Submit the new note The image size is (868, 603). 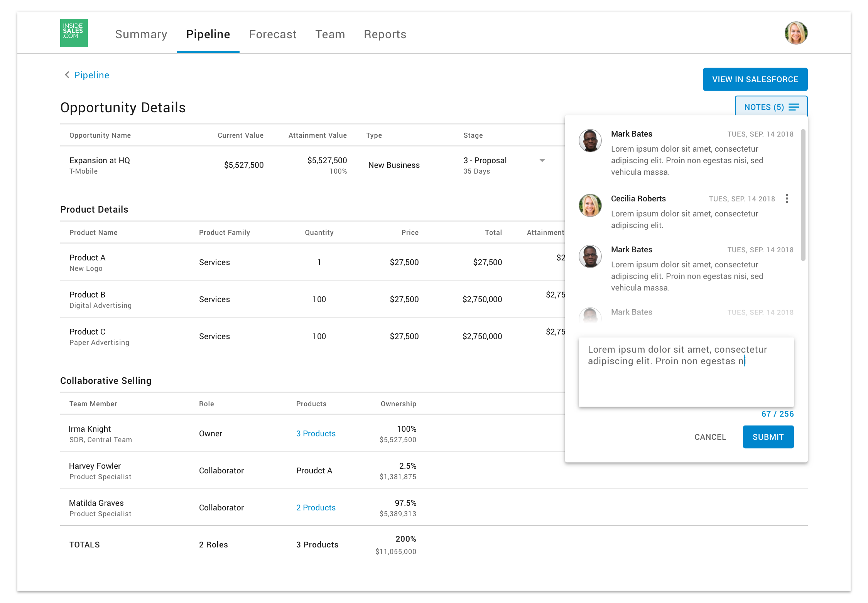tap(768, 437)
